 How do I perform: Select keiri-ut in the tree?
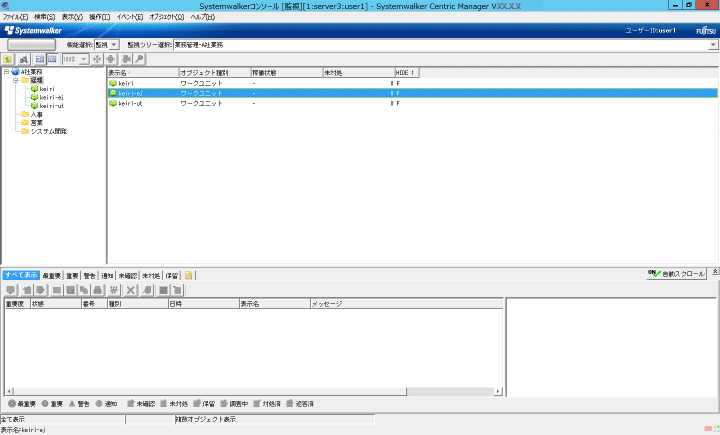click(x=51, y=106)
